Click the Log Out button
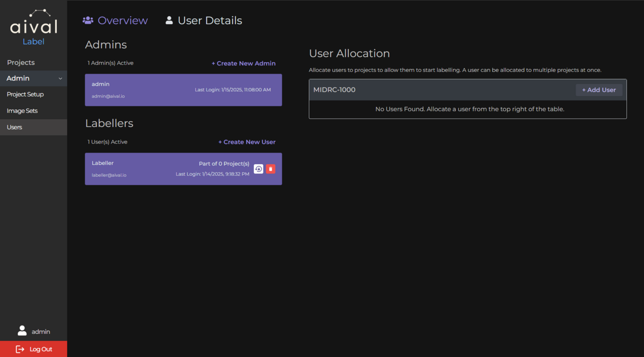This screenshot has width=644, height=357. click(x=34, y=349)
